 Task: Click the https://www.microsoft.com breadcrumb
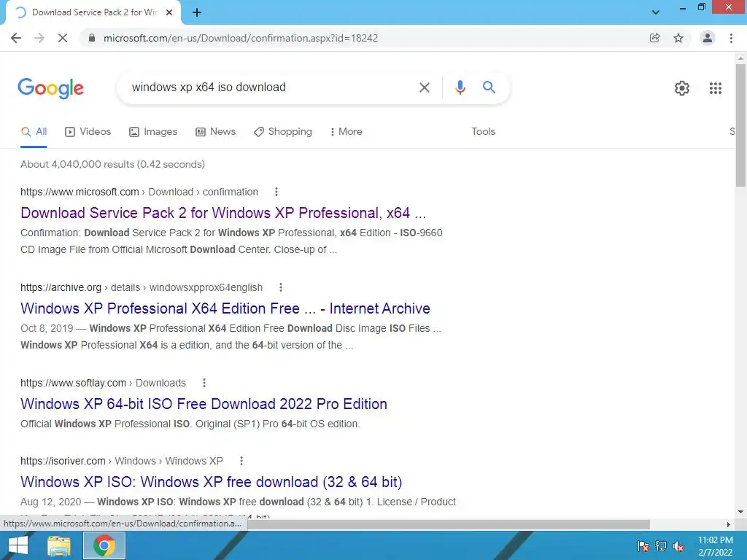pos(80,192)
